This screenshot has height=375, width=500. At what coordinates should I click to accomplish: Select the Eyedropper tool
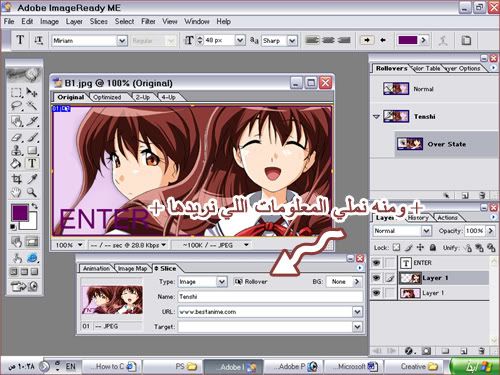(32, 179)
